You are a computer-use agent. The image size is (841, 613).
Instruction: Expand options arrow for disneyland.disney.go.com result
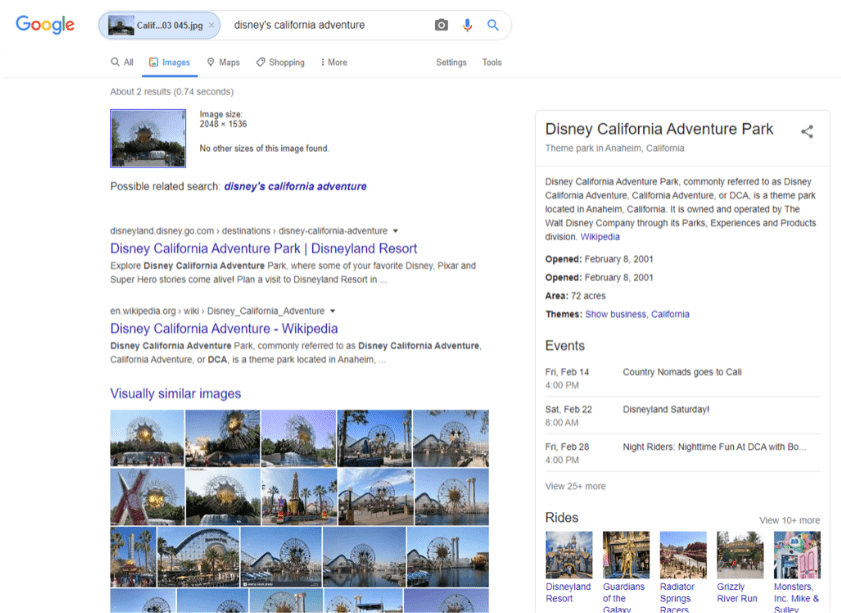tap(395, 231)
